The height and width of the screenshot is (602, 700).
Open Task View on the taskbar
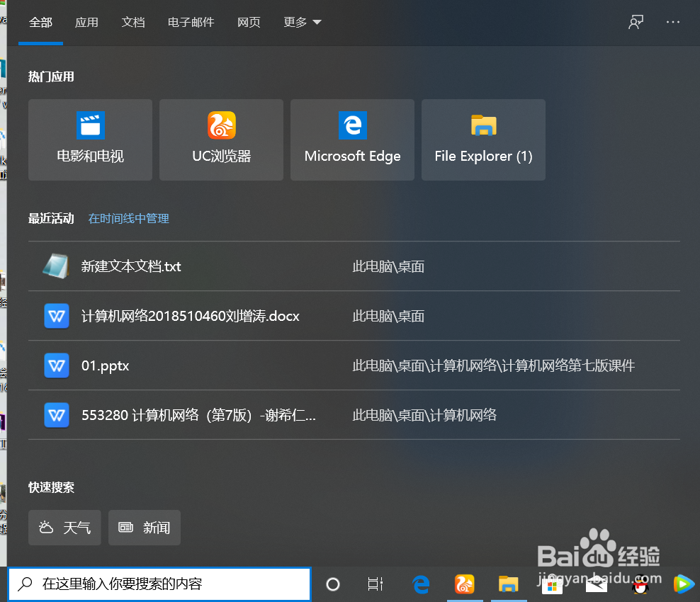coord(375,584)
